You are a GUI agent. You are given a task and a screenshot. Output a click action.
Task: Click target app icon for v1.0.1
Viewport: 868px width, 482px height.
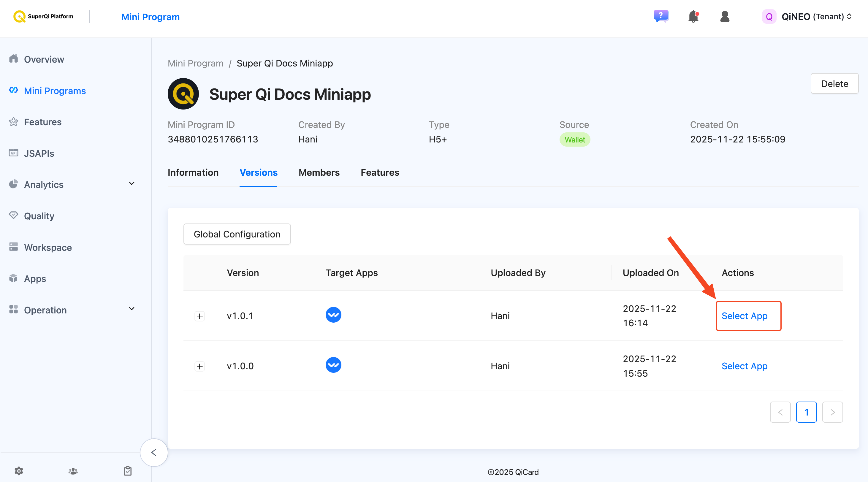click(x=333, y=315)
